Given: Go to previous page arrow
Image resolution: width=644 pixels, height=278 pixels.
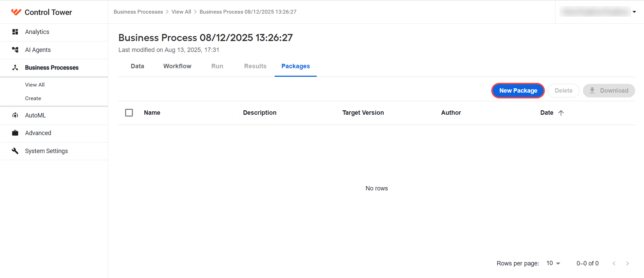Looking at the screenshot, I should coord(614,263).
